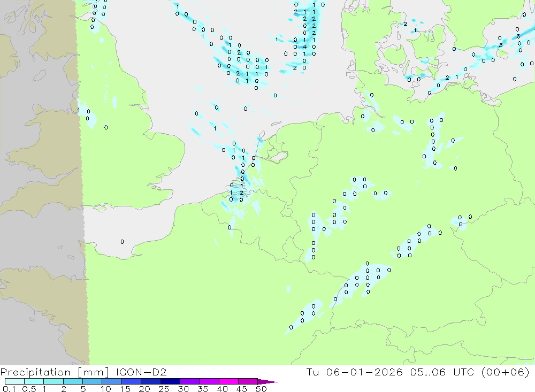Click the 0.1–0.5 mm lightest cyan legend swatch
535x392 pixels.
click(14, 381)
